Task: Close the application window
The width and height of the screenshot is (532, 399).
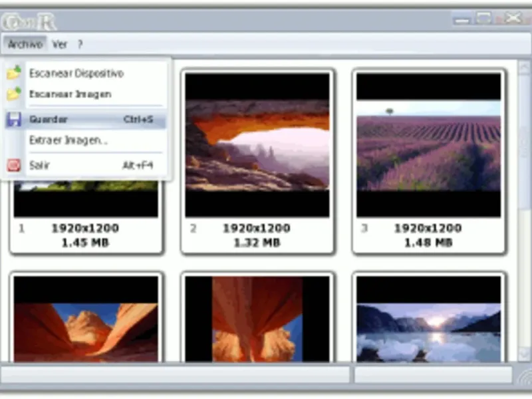Action: 511,18
